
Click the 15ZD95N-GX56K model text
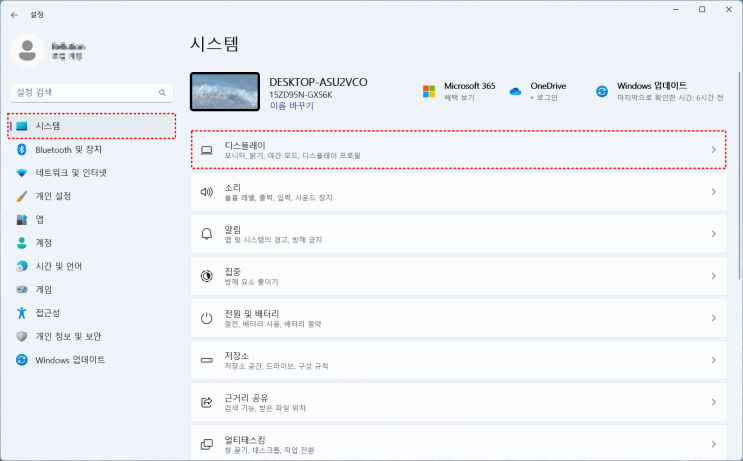pyautogui.click(x=301, y=95)
